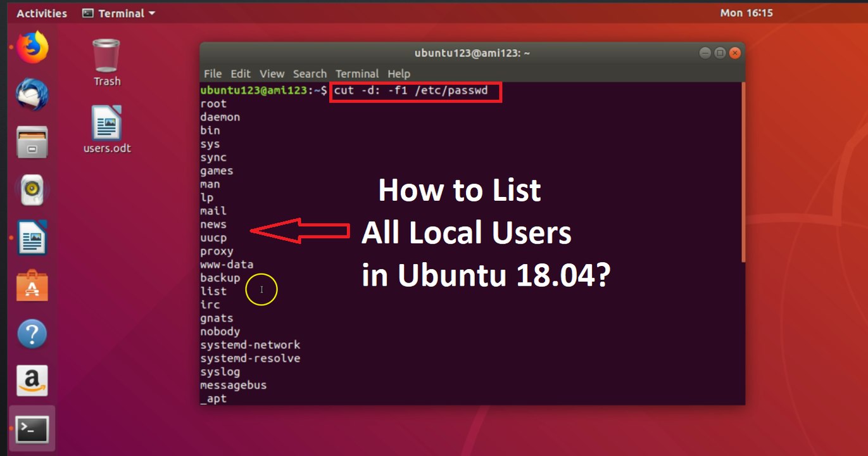The image size is (868, 456).
Task: Click the 'daemon' output line
Action: tap(220, 117)
